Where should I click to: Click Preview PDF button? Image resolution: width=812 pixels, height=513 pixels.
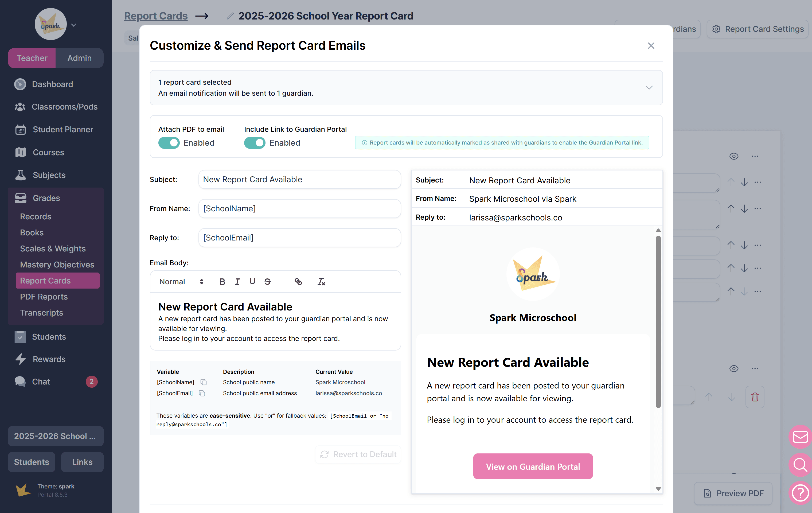(x=733, y=493)
